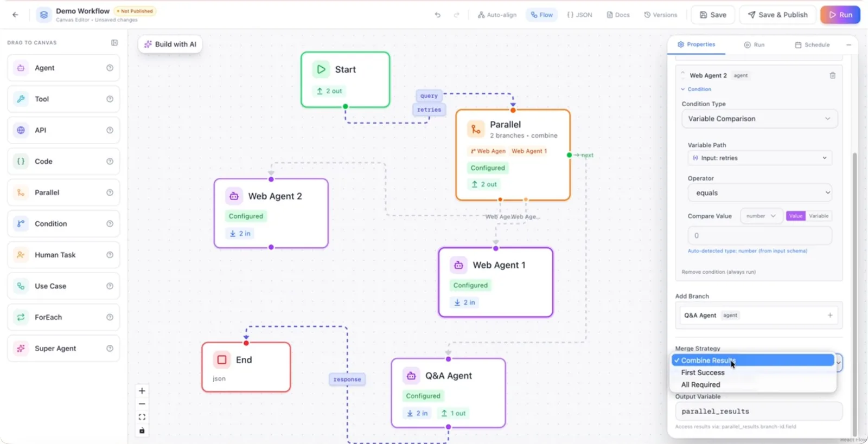Delete the Web Agent 2 branch
The width and height of the screenshot is (868, 444).
833,75
